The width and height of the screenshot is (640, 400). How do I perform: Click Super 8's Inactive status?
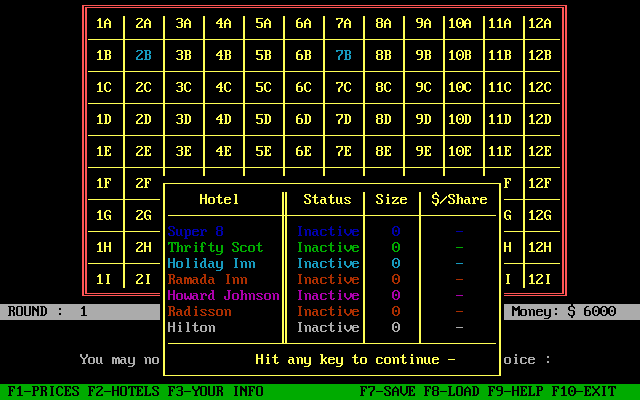click(x=328, y=231)
